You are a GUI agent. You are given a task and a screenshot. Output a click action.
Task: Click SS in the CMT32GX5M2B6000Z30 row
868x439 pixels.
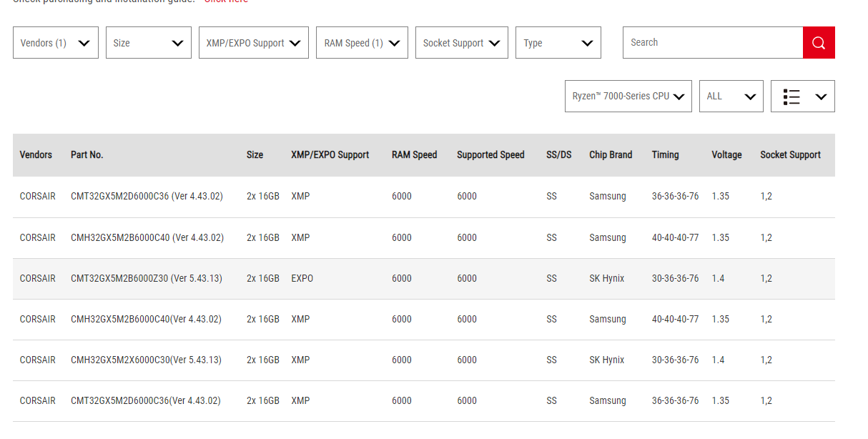pos(551,279)
